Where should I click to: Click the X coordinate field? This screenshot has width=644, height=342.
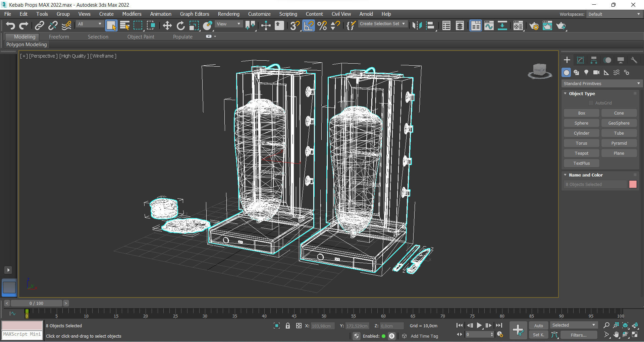322,326
